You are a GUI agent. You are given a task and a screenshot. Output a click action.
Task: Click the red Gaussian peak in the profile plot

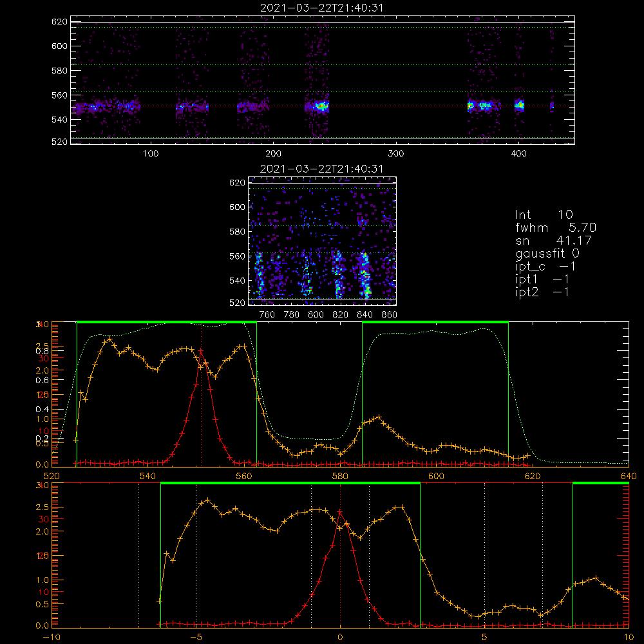201,351
